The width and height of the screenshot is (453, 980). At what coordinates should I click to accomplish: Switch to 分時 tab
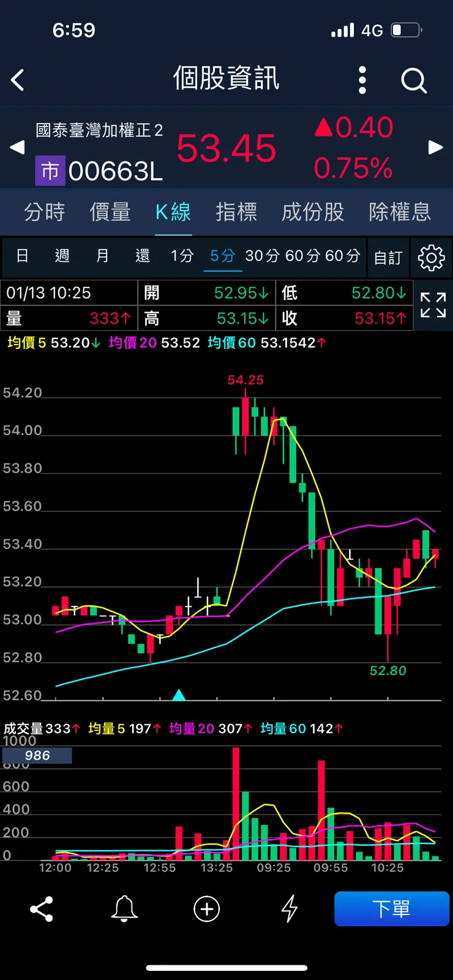[44, 212]
